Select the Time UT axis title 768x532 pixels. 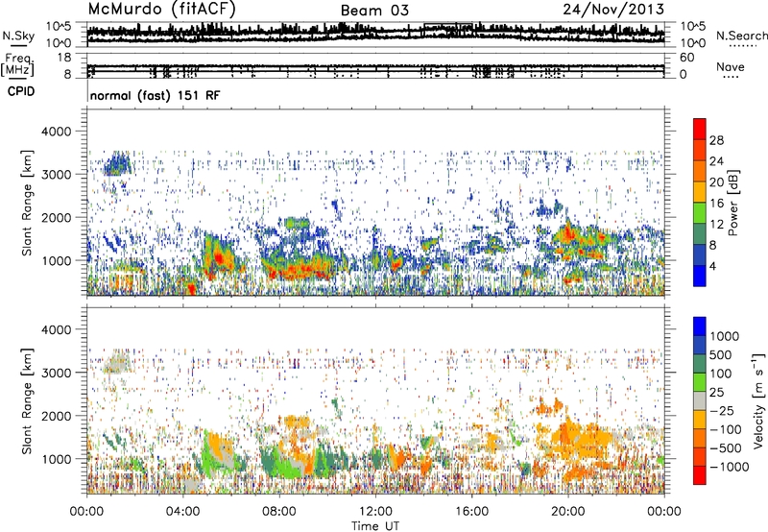point(375,526)
